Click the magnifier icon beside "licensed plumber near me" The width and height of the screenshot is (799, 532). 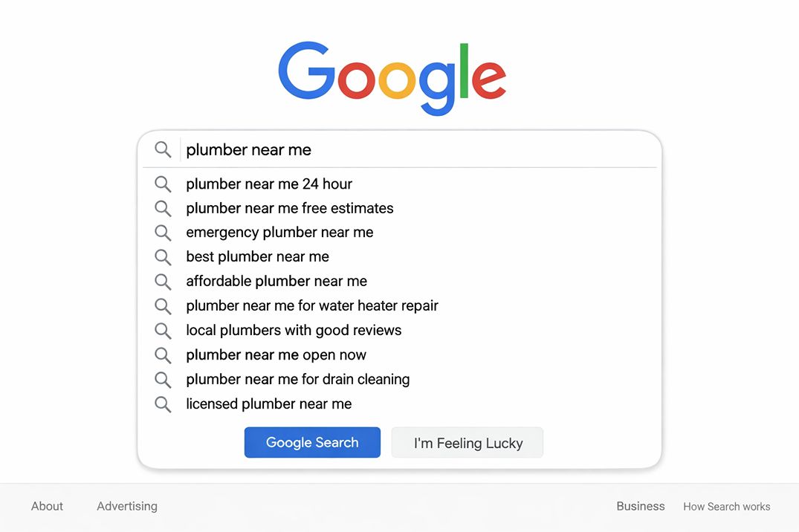pos(163,404)
